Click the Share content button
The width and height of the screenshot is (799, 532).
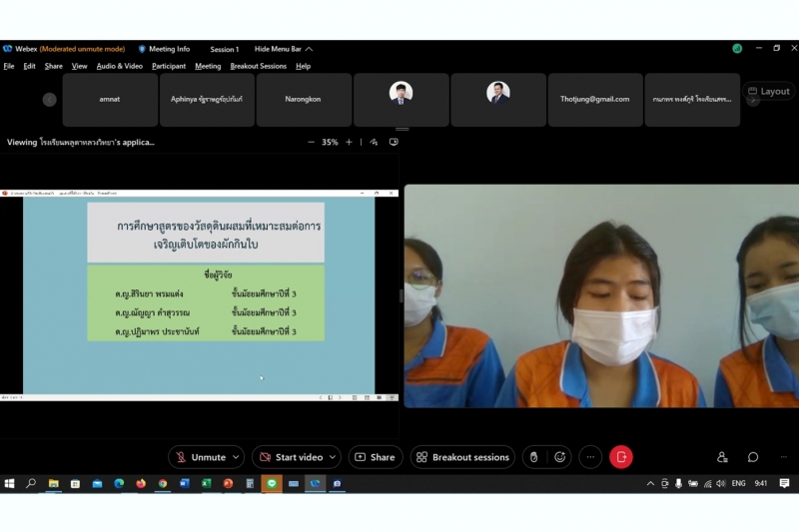376,457
